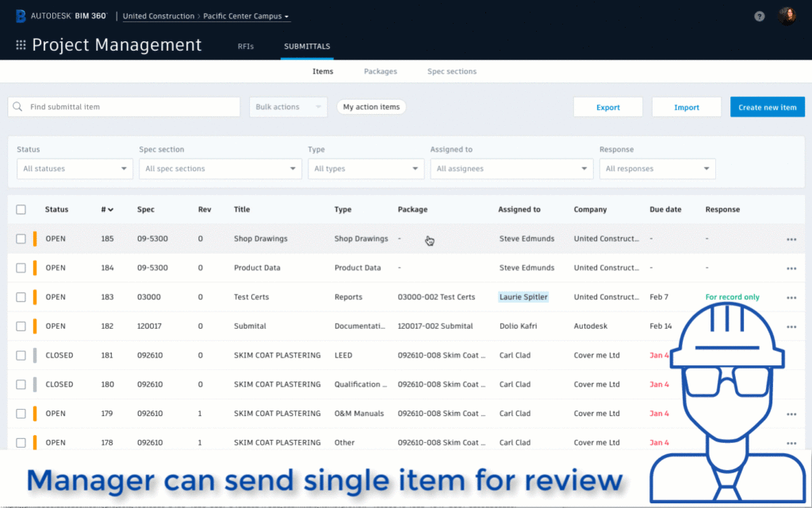812x508 pixels.
Task: Check the box for item 181
Action: coord(21,355)
